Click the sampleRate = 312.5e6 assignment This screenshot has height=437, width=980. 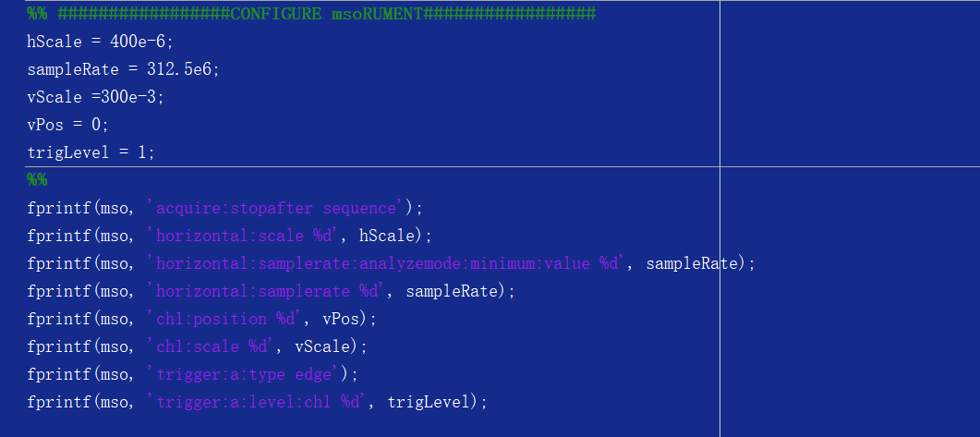pos(123,69)
